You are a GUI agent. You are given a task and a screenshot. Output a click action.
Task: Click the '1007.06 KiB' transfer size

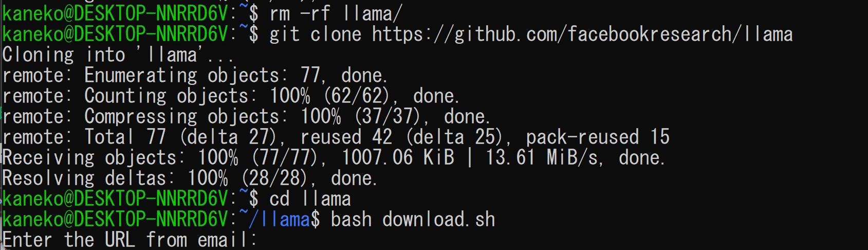(398, 158)
